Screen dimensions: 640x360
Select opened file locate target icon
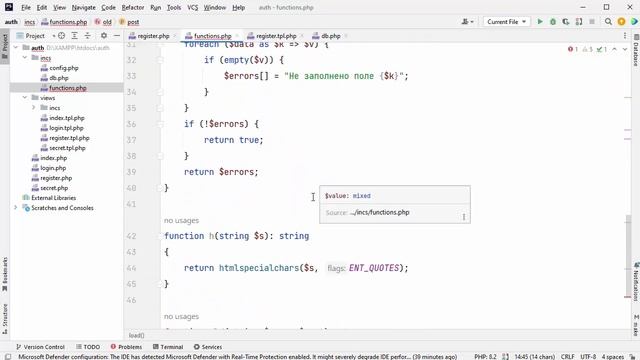click(61, 36)
